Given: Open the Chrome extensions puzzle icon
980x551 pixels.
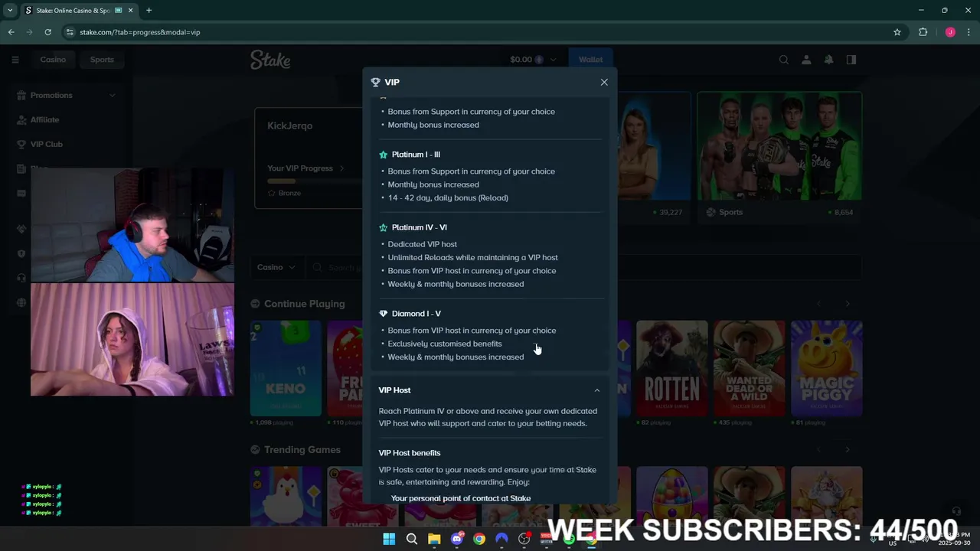Looking at the screenshot, I should [923, 32].
